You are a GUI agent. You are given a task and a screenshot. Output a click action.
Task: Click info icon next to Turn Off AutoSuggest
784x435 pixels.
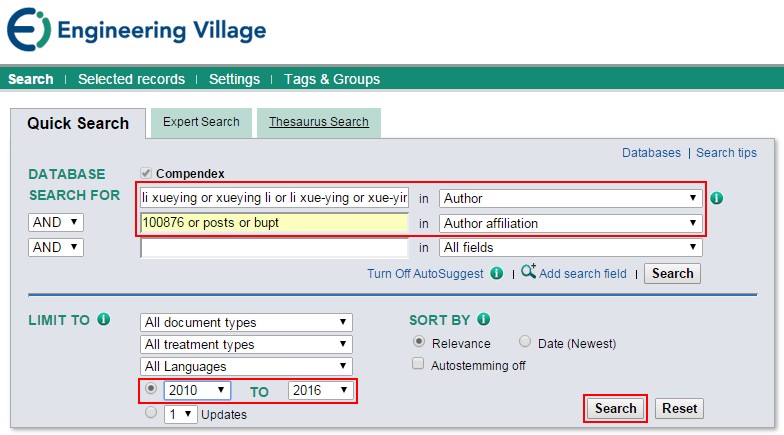[x=497, y=273]
